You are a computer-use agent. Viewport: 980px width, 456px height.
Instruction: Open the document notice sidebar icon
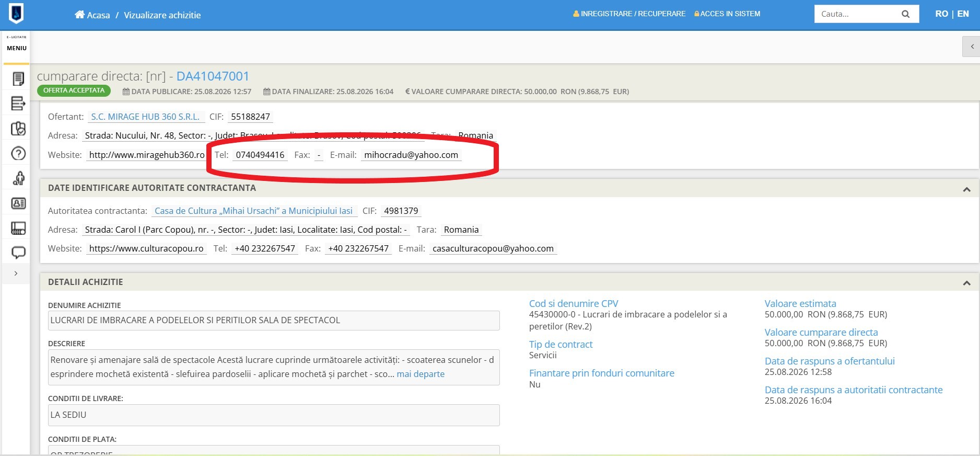click(x=18, y=78)
